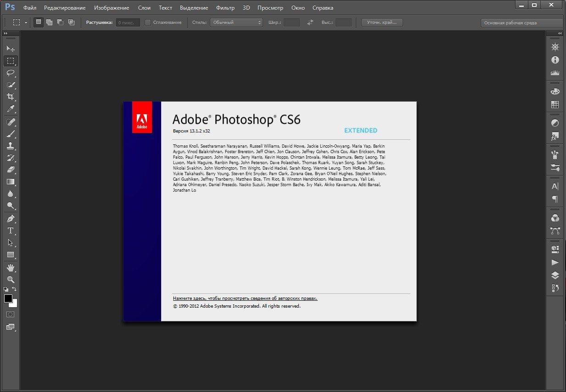Click the copyright info link in splash

pos(245,298)
